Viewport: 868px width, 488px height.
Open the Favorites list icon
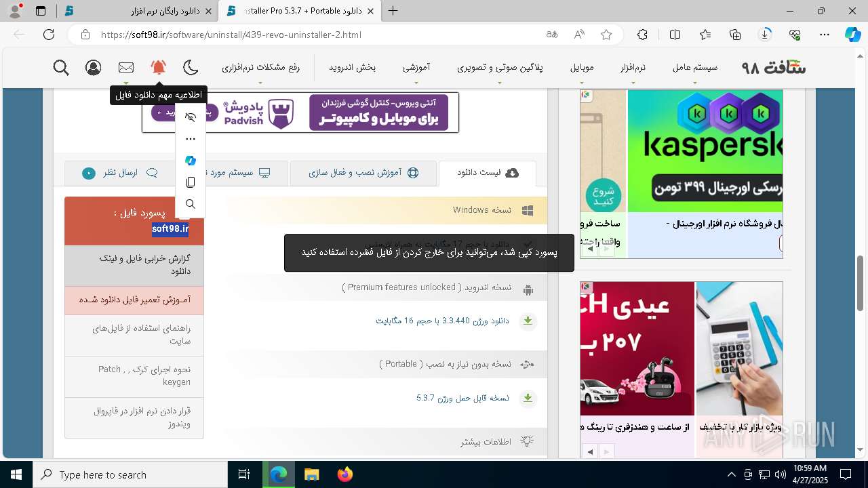click(705, 35)
